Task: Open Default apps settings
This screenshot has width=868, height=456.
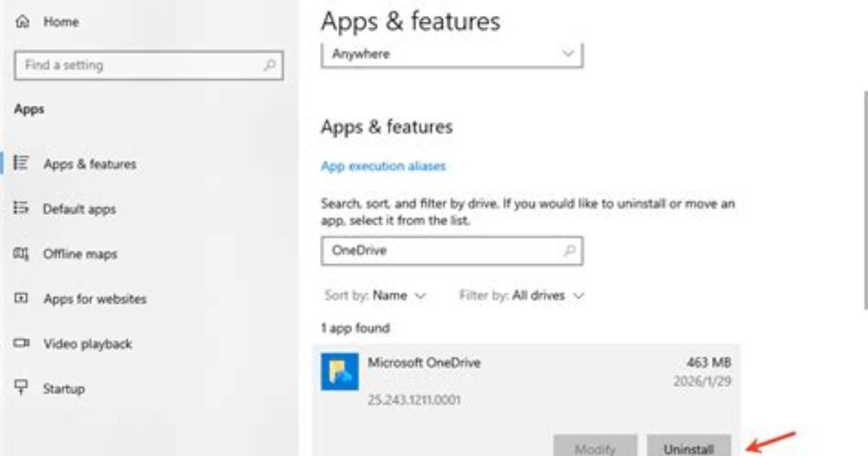Action: click(79, 209)
